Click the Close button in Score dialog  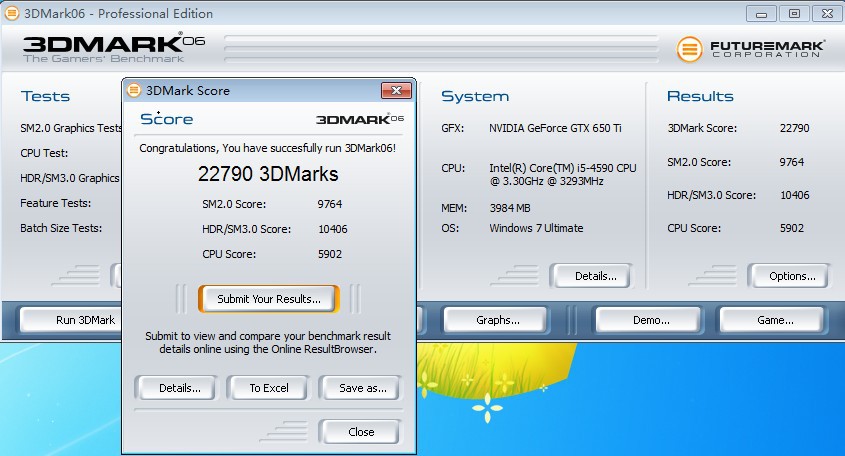pyautogui.click(x=361, y=432)
